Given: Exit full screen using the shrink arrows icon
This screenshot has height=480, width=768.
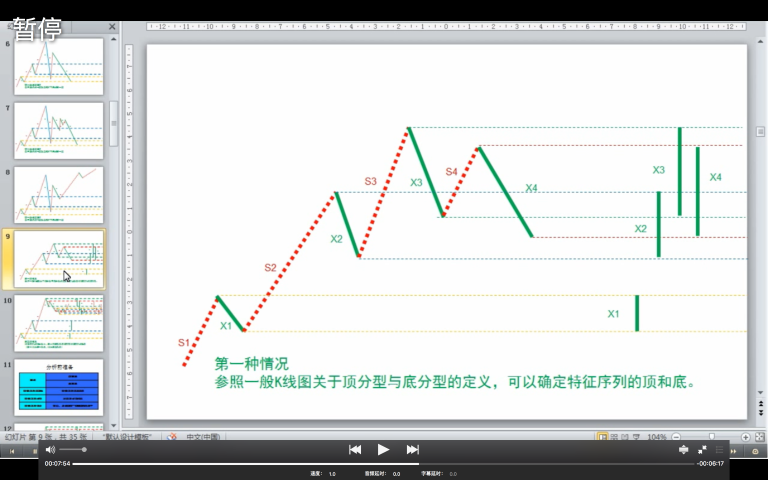Looking at the screenshot, I should [x=702, y=450].
